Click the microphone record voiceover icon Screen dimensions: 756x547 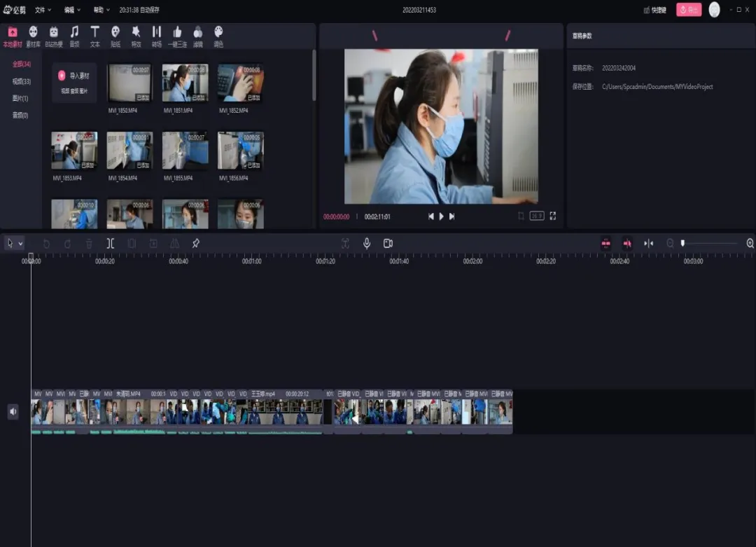(367, 244)
